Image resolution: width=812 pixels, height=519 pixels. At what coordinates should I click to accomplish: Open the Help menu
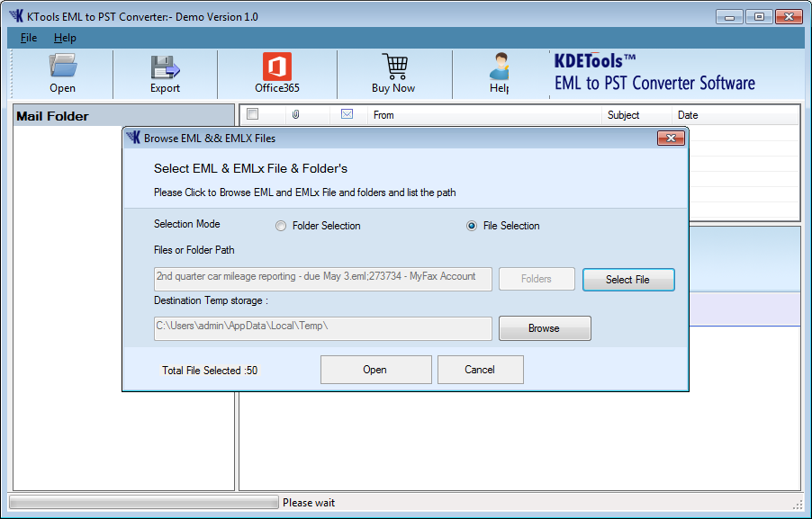65,38
